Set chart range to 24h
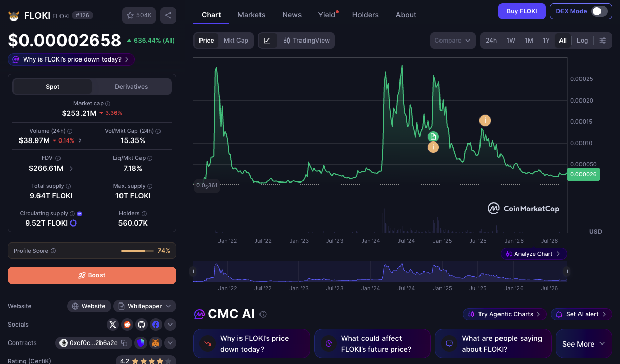Viewport: 620px width, 364px height. coord(491,41)
